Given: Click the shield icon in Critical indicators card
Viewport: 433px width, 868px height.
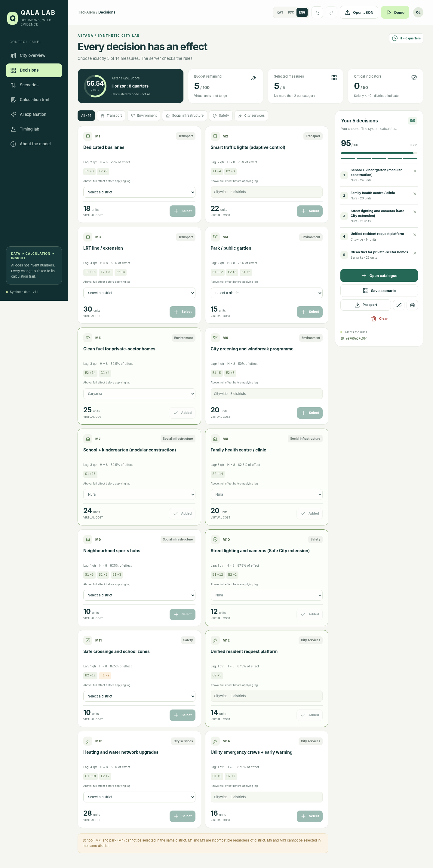Looking at the screenshot, I should [414, 78].
